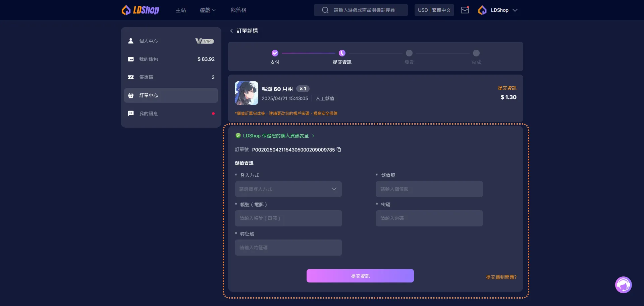The image size is (644, 306).
Task: Focus the 密碼 password field
Action: pyautogui.click(x=429, y=218)
